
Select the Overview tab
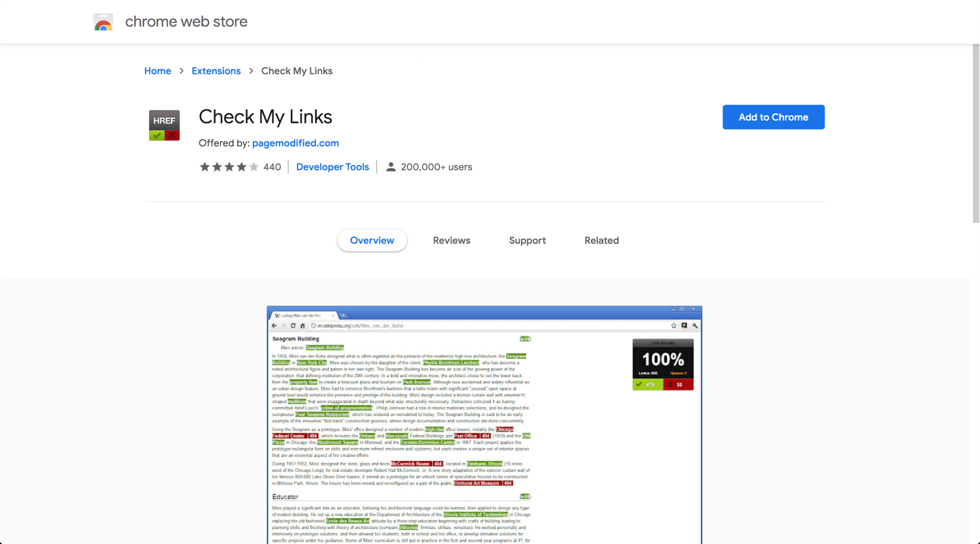(372, 240)
